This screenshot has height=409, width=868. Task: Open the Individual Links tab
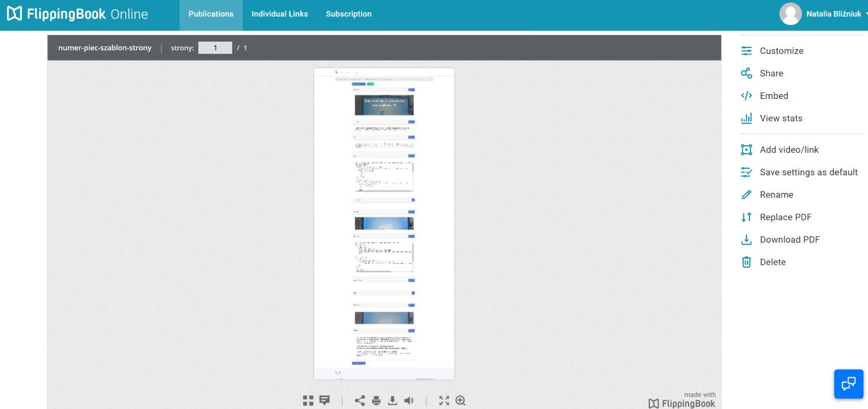[279, 14]
